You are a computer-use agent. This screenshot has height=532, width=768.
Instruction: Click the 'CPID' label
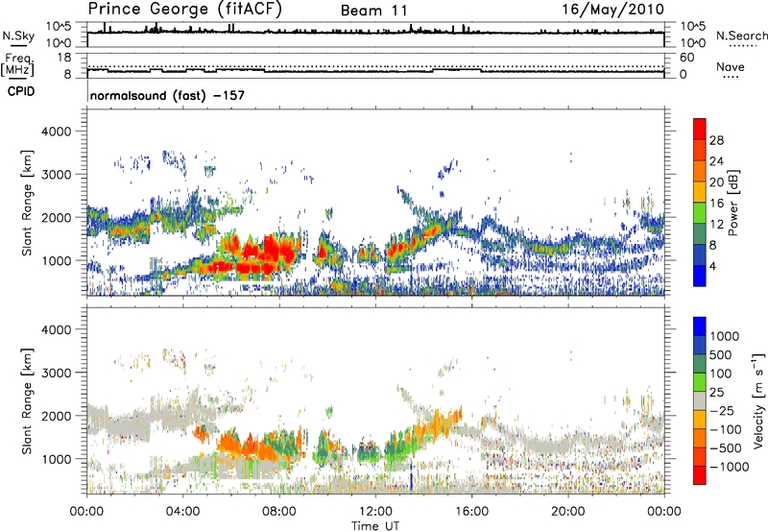click(x=20, y=91)
